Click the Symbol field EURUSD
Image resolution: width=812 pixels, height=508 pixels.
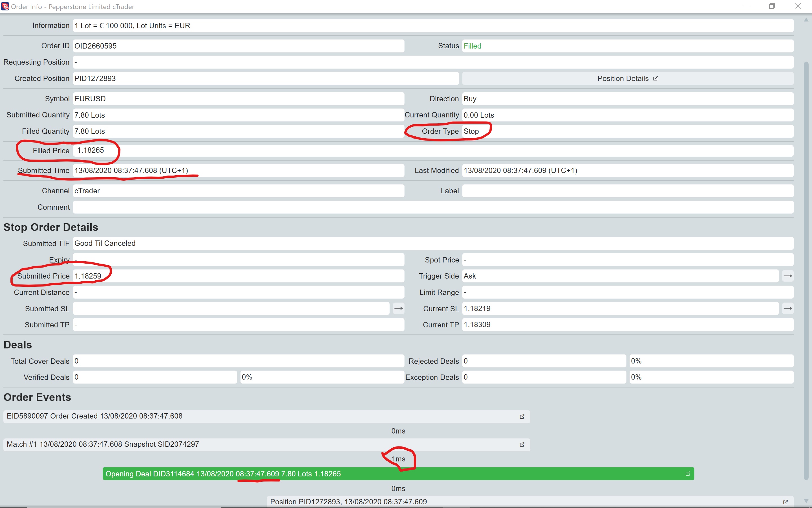click(239, 99)
